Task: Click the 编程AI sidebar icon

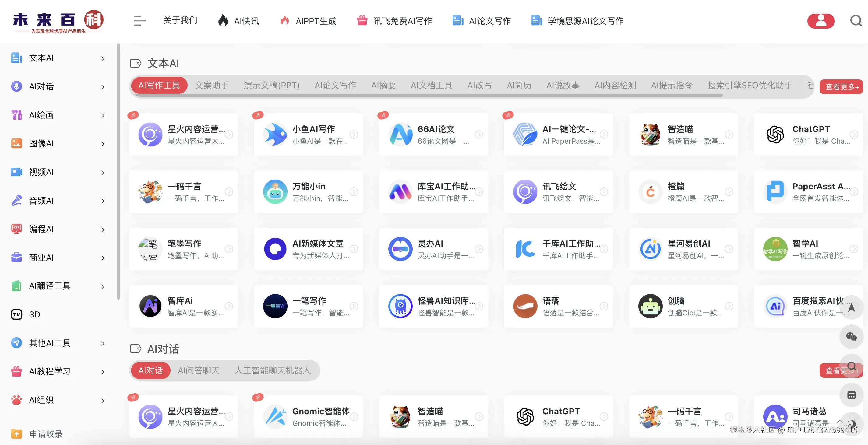Action: pos(16,229)
